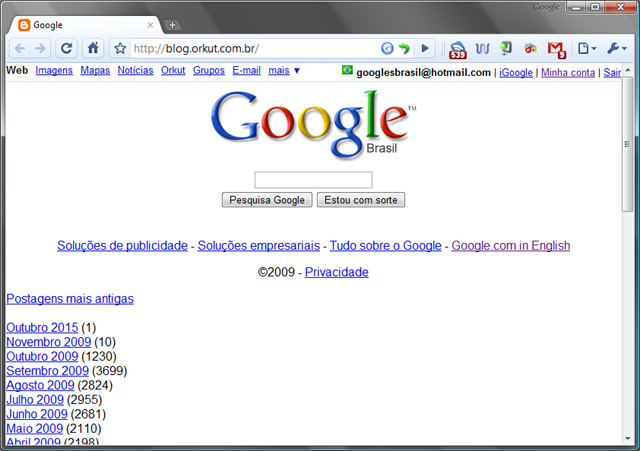Screen dimensions: 640x451
Task: Open Tudo sobre o Google link
Action: (x=386, y=246)
